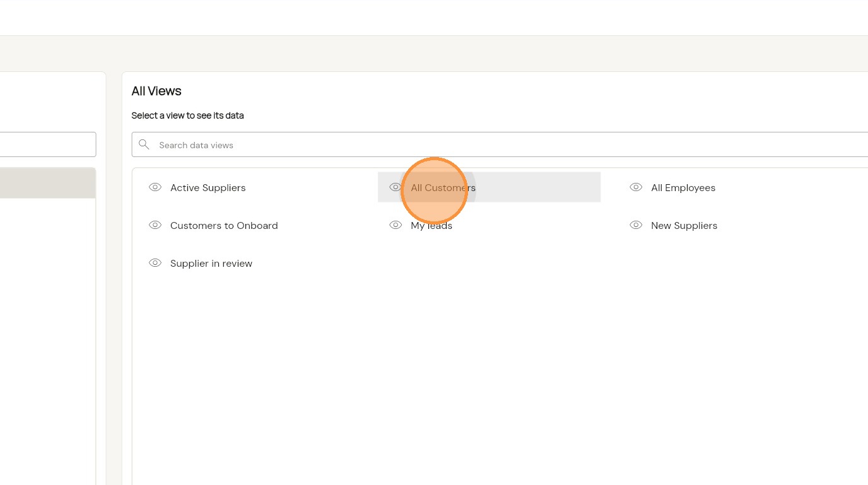Screen dimensions: 868x485
Task: Click the 'Select a view to see its data' text
Action: (x=187, y=115)
